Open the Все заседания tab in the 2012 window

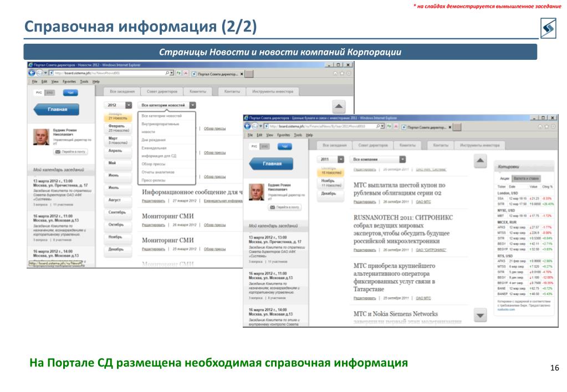point(122,92)
